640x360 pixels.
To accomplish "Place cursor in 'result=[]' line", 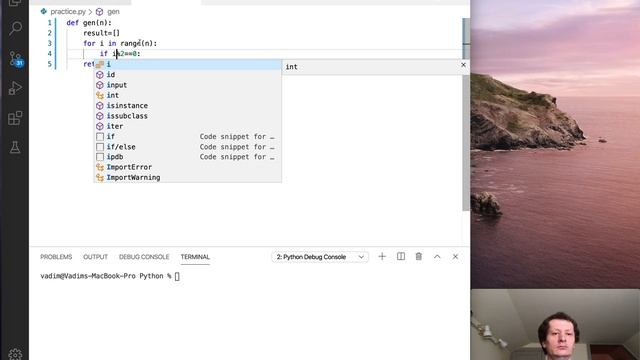I will [102, 33].
